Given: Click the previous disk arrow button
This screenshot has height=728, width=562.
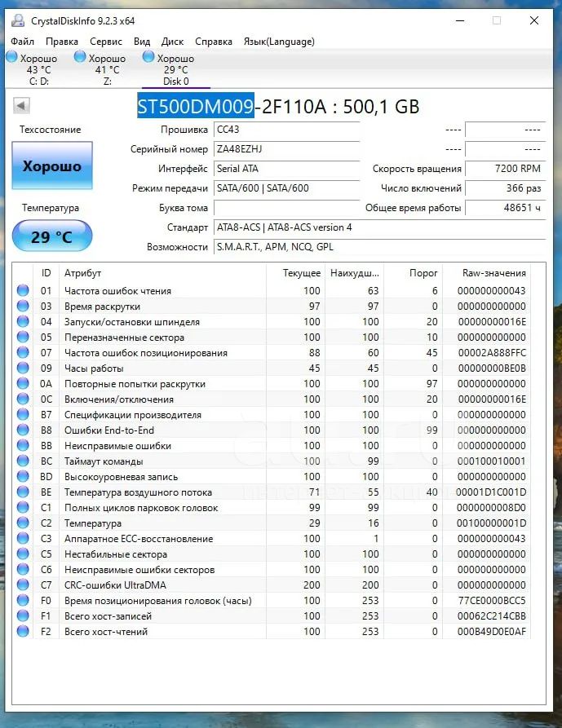Looking at the screenshot, I should [21, 105].
